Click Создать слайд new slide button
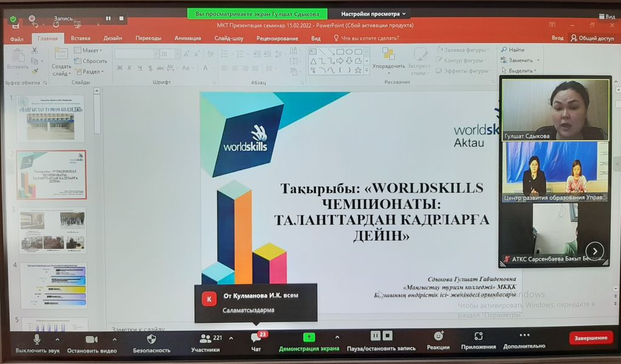621x364 pixels. pos(61,62)
